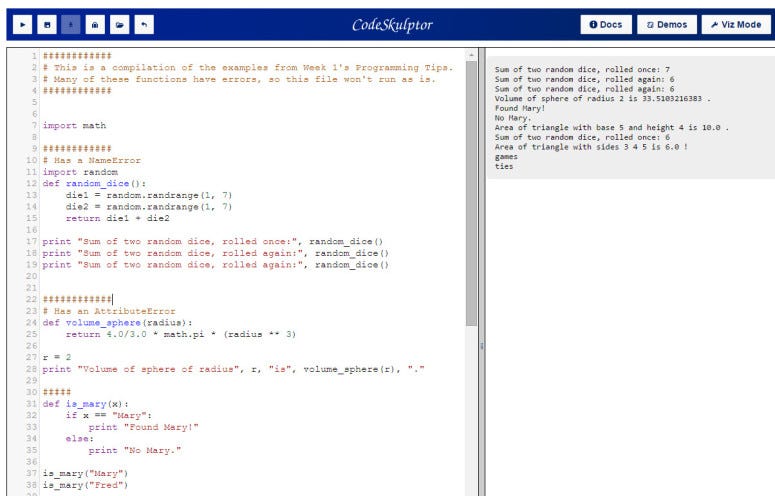Open a file with the folder icon
Image resolution: width=775 pixels, height=496 pixels.
pos(119,25)
